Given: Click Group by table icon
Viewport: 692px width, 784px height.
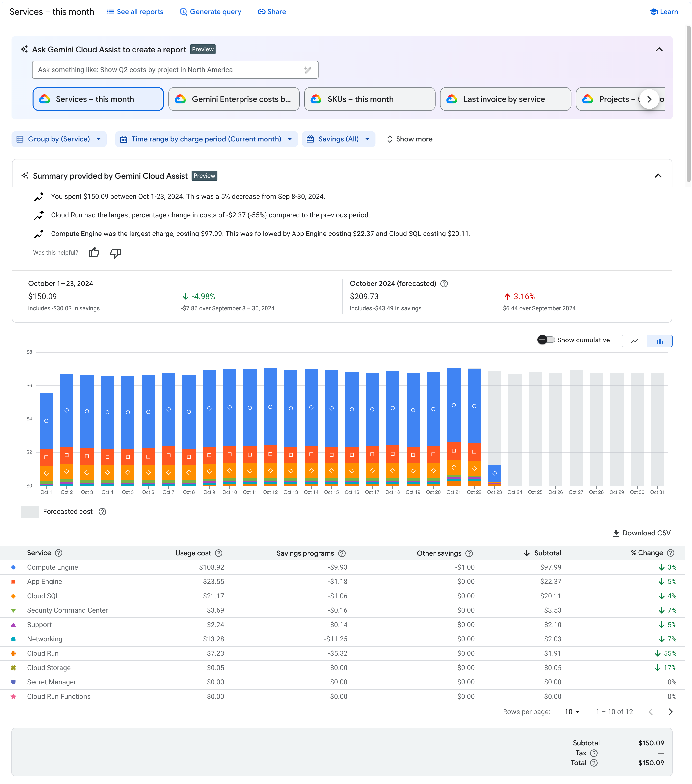Looking at the screenshot, I should pyautogui.click(x=20, y=139).
